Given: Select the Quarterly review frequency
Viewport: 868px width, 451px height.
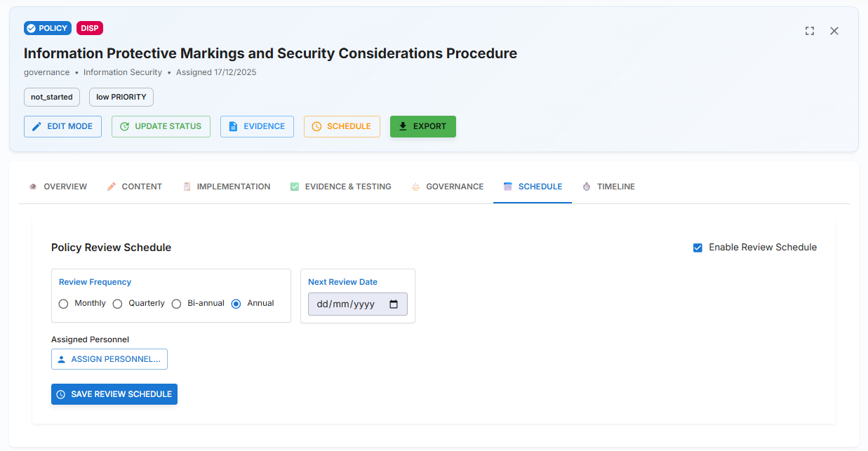Looking at the screenshot, I should [x=118, y=304].
